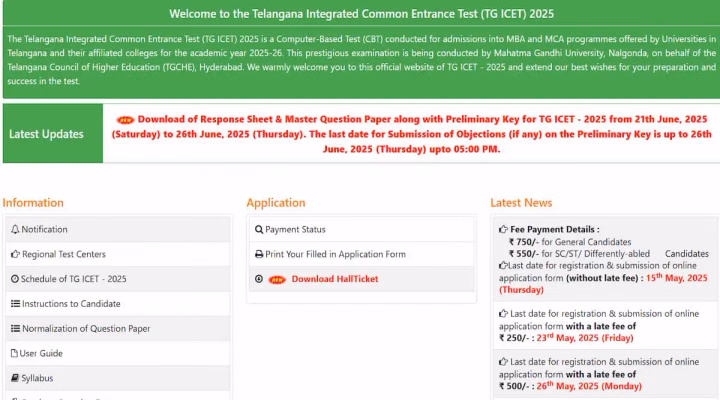
Task: Click the Download HallTicket link
Action: point(334,279)
